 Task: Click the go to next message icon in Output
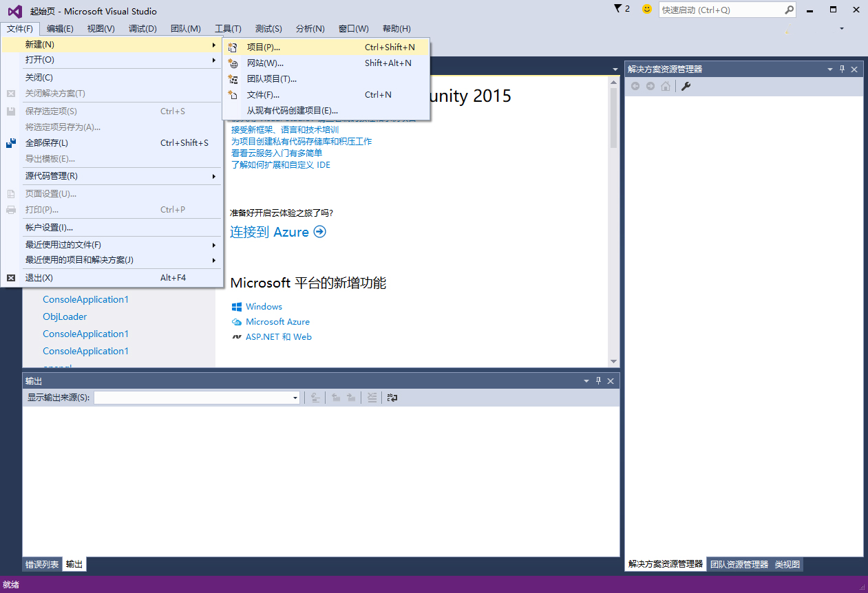click(351, 398)
